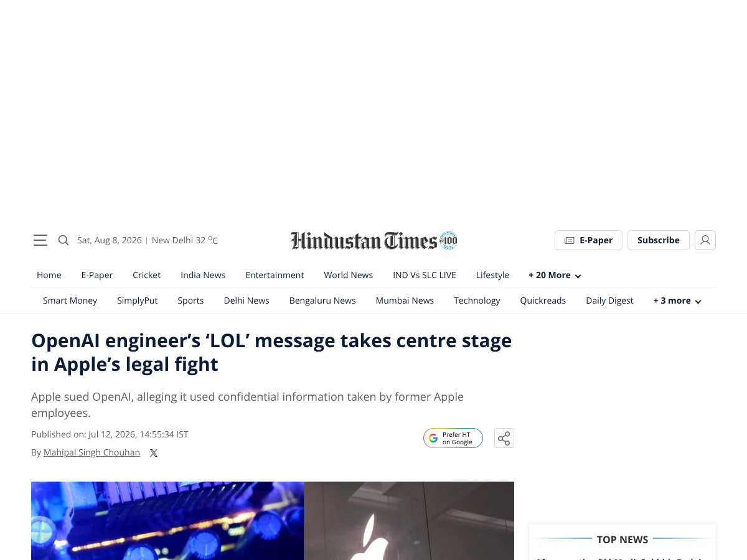The image size is (747, 560).
Task: Go to the Cricket menu item
Action: pos(146,275)
